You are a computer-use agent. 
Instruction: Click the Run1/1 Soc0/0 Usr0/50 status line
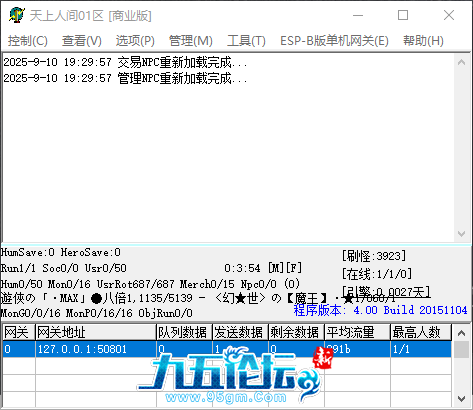64,268
